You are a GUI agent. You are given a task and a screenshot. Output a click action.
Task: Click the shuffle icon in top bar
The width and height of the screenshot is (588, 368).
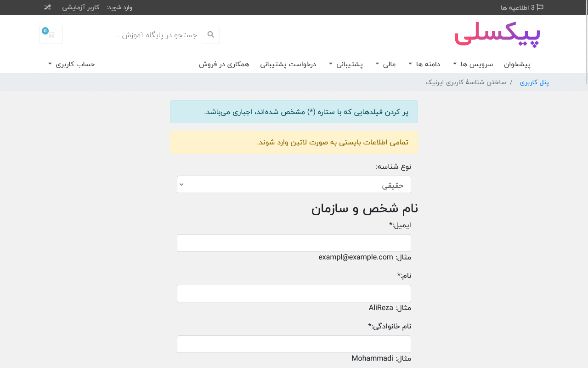[47, 7]
